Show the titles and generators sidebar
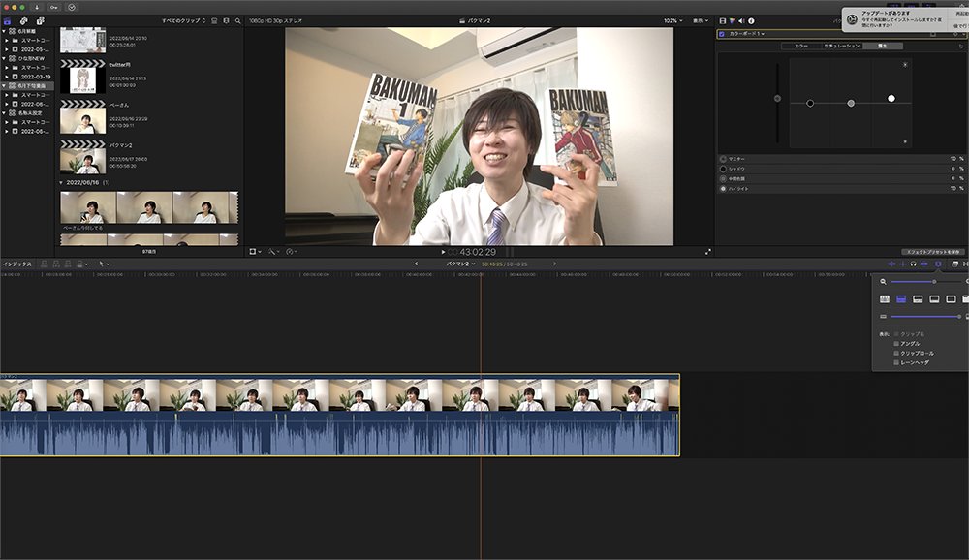 [x=40, y=21]
